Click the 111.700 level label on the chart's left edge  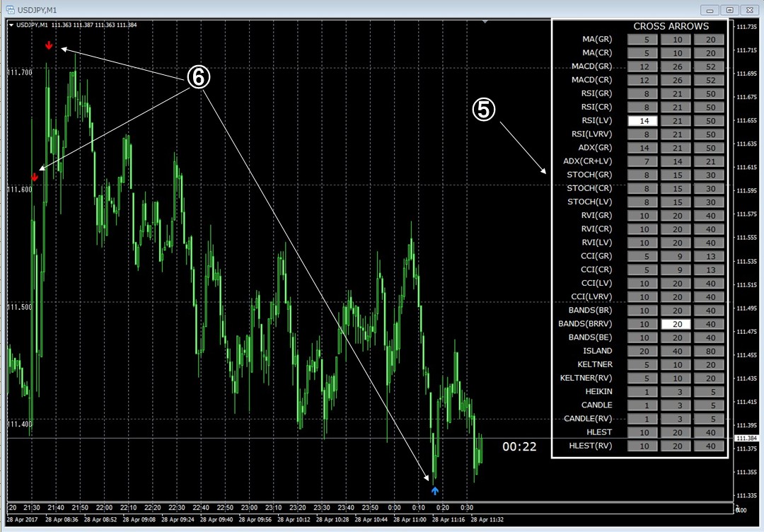pyautogui.click(x=20, y=73)
